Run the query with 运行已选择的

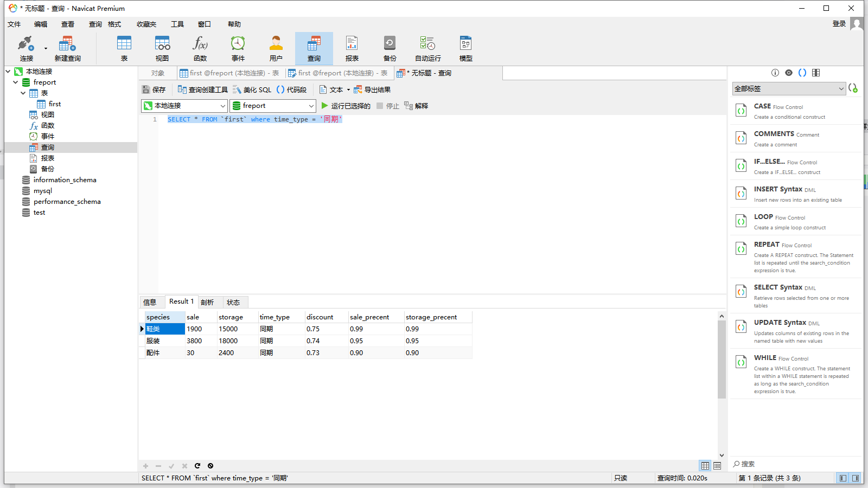click(x=346, y=106)
